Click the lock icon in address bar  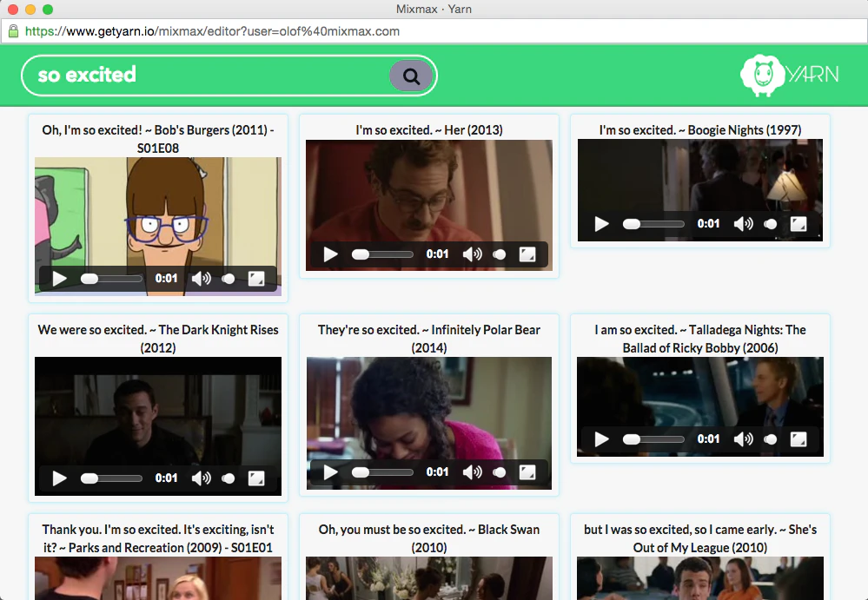pyautogui.click(x=13, y=31)
